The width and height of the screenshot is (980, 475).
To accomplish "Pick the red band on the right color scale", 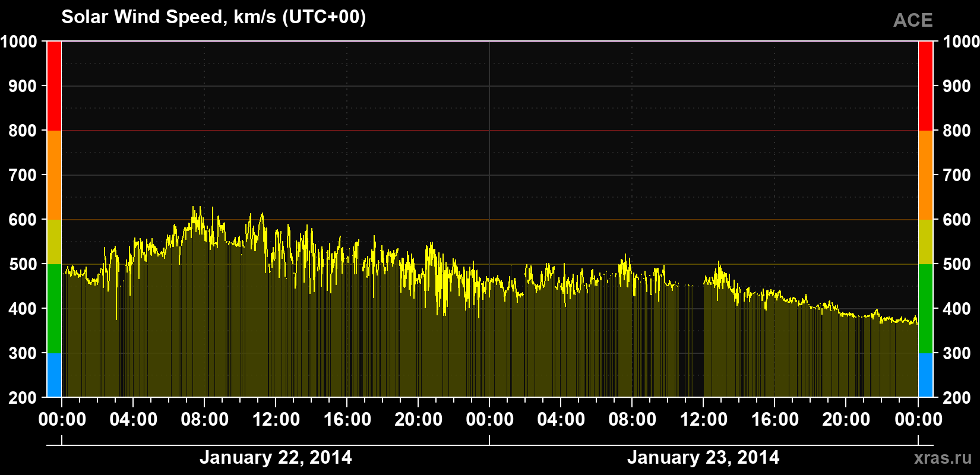I will [925, 86].
